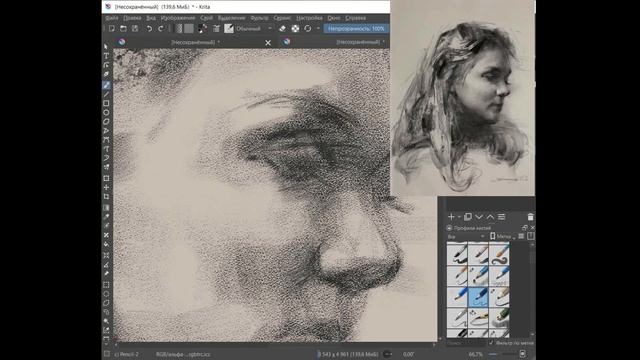640x360 pixels.
Task: Select the Calligraphy tool
Action: pyautogui.click(x=106, y=74)
